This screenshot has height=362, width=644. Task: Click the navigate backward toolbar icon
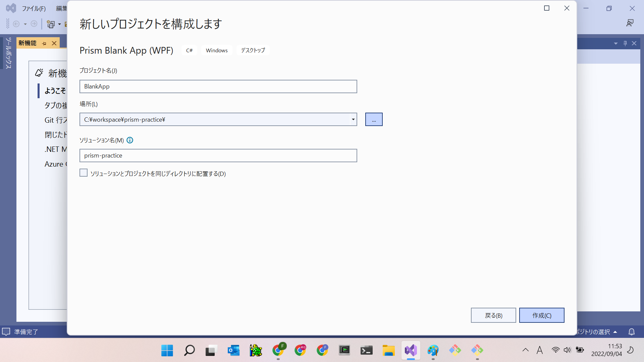click(16, 24)
